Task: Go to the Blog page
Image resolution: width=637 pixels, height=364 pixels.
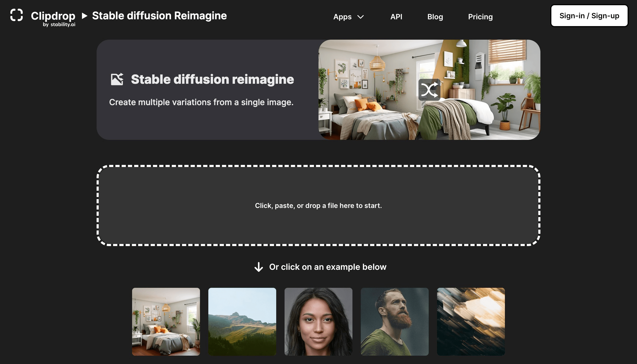Action: click(x=435, y=17)
